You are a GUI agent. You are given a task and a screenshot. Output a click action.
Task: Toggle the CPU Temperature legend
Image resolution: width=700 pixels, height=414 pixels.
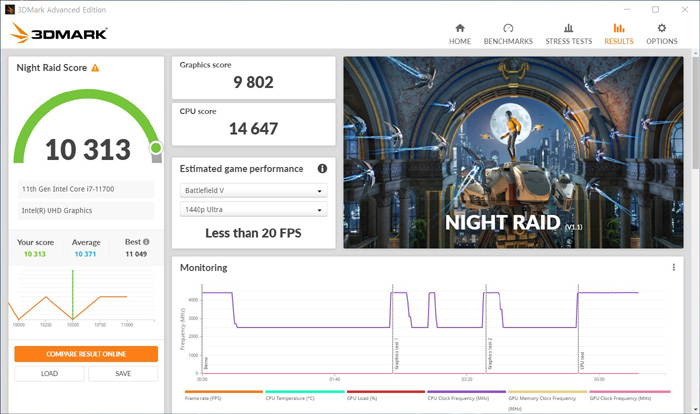pyautogui.click(x=304, y=395)
